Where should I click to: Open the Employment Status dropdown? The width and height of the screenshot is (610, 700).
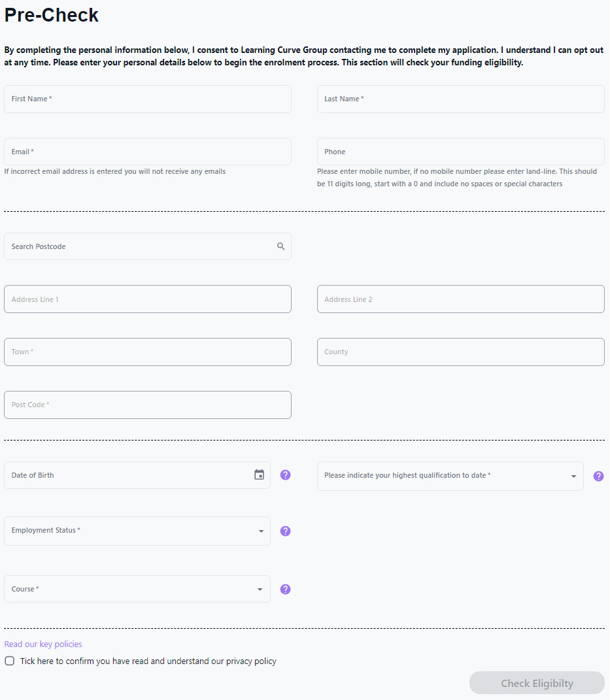pyautogui.click(x=137, y=531)
